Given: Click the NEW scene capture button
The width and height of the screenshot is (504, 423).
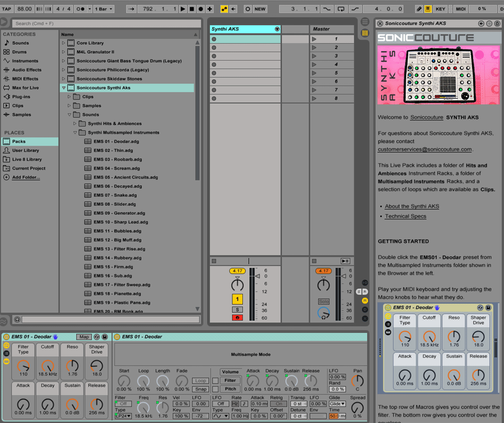Looking at the screenshot, I should [260, 9].
